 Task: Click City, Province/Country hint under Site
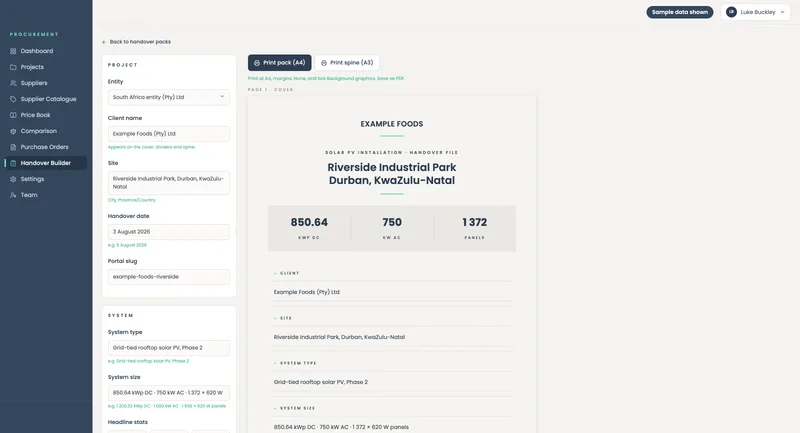click(x=132, y=200)
